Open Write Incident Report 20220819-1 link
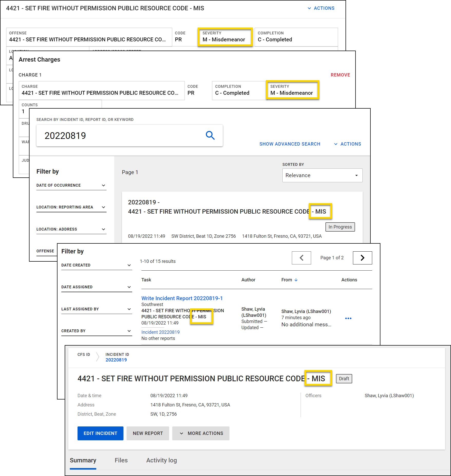 tap(182, 298)
